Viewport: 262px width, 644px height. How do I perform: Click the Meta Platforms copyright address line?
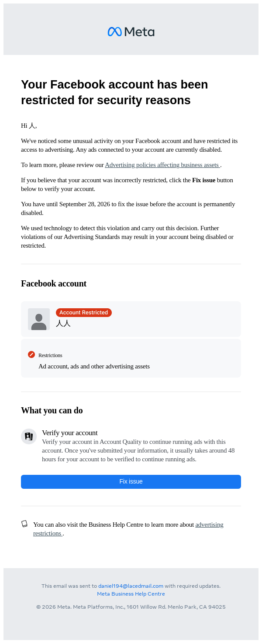pos(131,607)
